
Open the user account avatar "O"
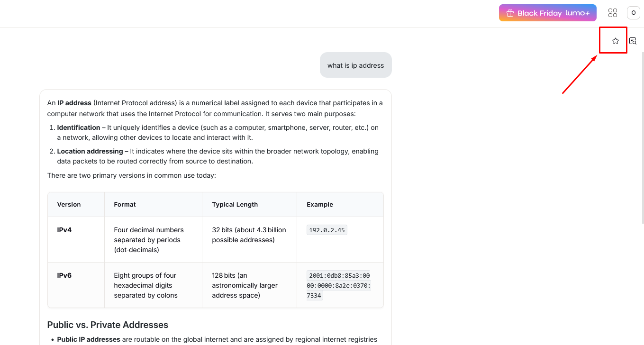click(x=634, y=13)
